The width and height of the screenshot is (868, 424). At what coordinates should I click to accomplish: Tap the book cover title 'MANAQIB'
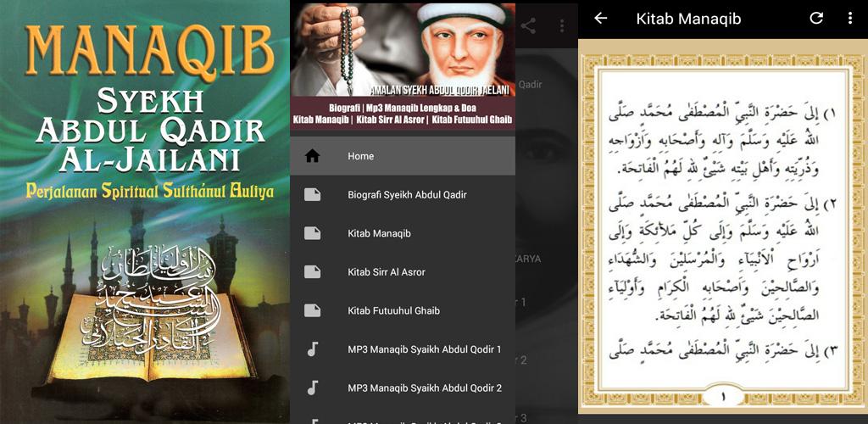149,52
